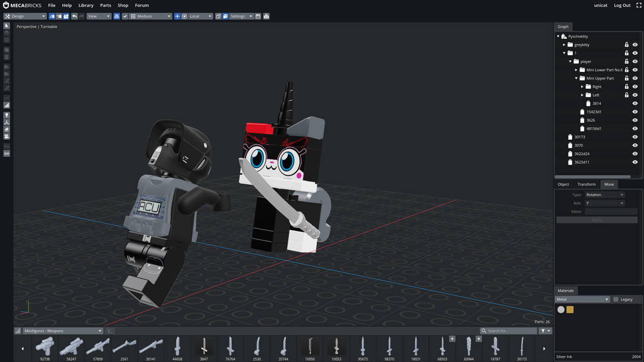Viewport: 644px width, 362px height.
Task: Expand the greykitty group in graph
Action: click(x=564, y=45)
